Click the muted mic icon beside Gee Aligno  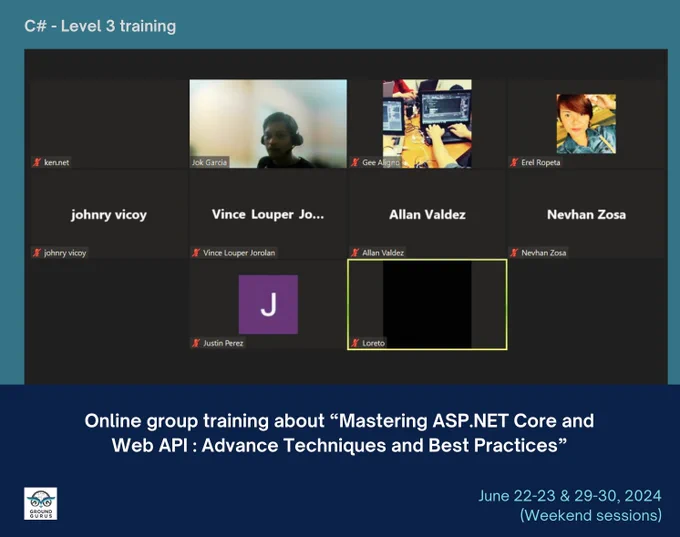355,162
